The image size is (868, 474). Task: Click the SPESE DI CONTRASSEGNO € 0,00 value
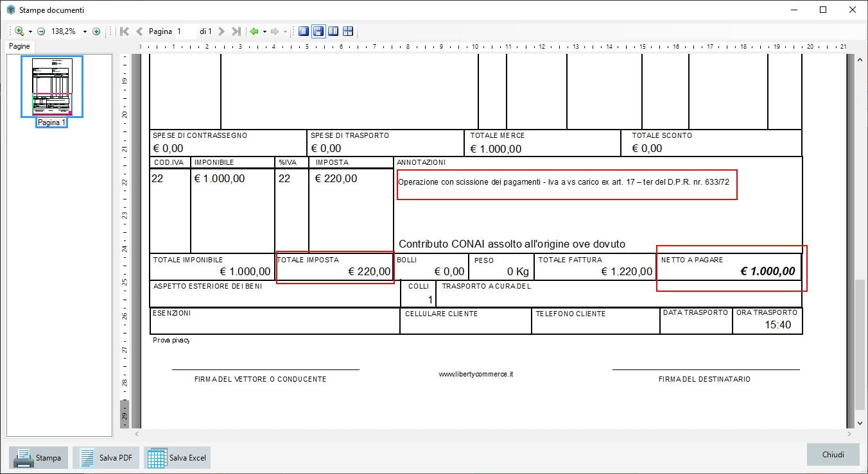click(168, 149)
